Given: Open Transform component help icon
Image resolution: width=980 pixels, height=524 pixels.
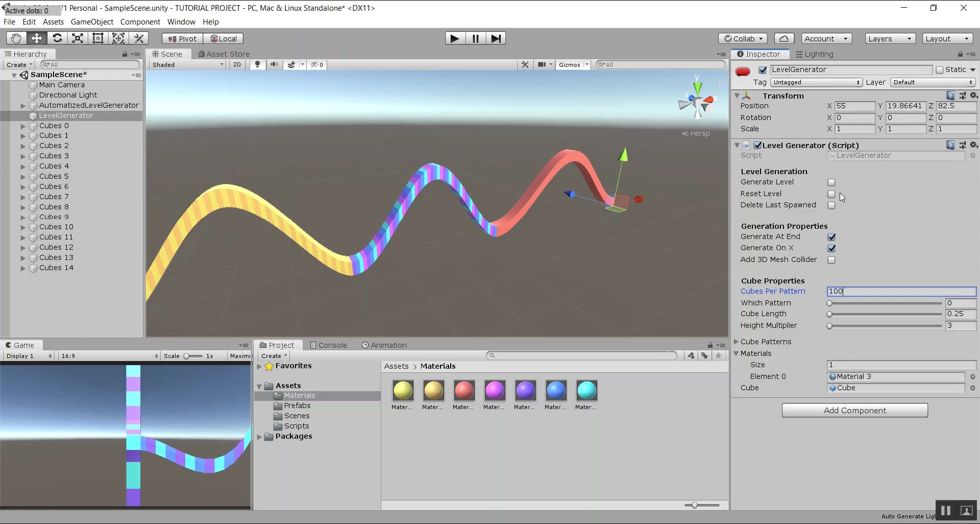Looking at the screenshot, I should [x=950, y=96].
